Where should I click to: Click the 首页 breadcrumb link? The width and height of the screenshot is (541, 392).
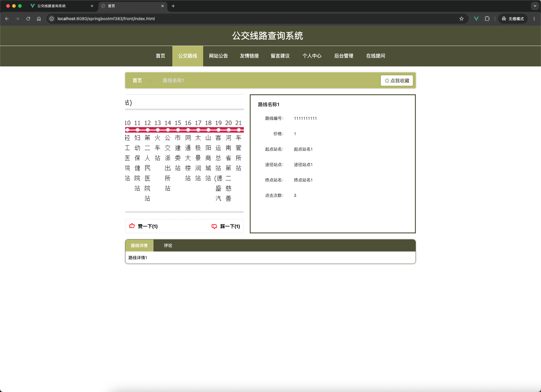[x=137, y=81]
